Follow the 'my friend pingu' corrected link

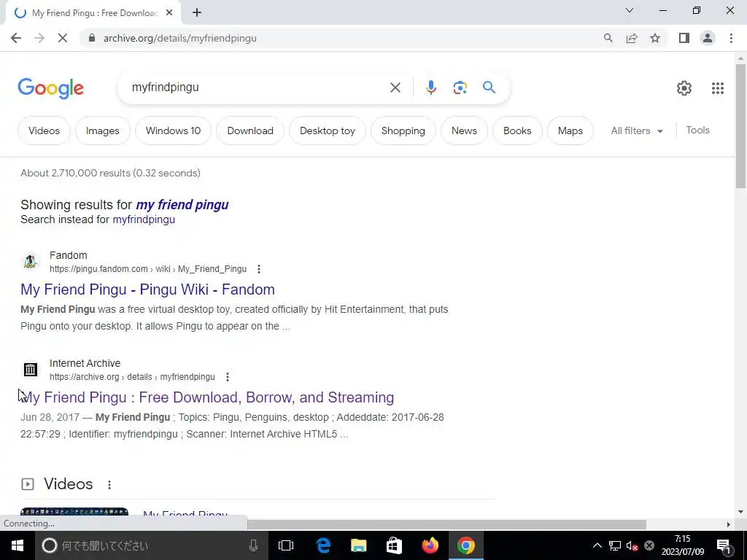(182, 205)
